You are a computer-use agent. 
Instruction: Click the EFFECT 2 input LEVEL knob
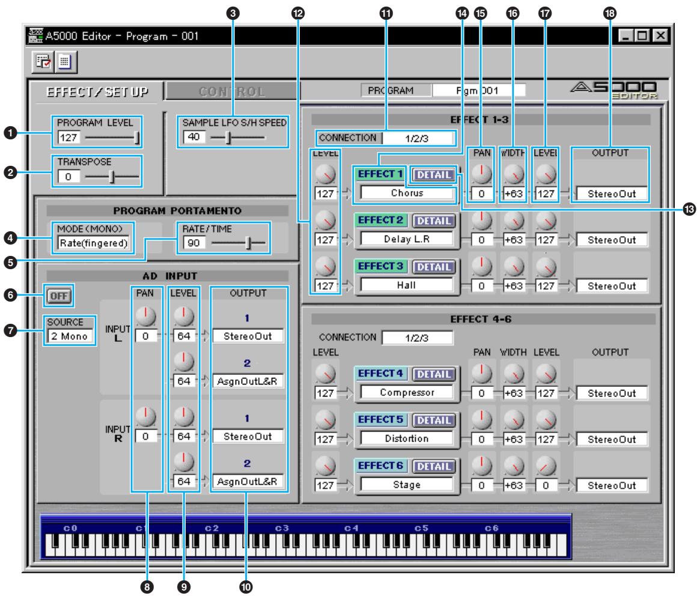[x=326, y=220]
